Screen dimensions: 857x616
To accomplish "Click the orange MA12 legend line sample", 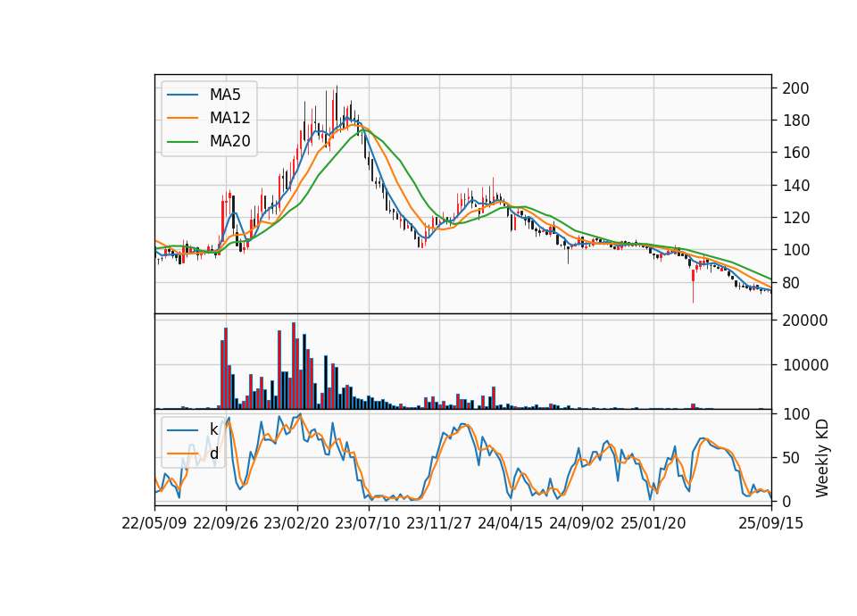I will (x=182, y=118).
